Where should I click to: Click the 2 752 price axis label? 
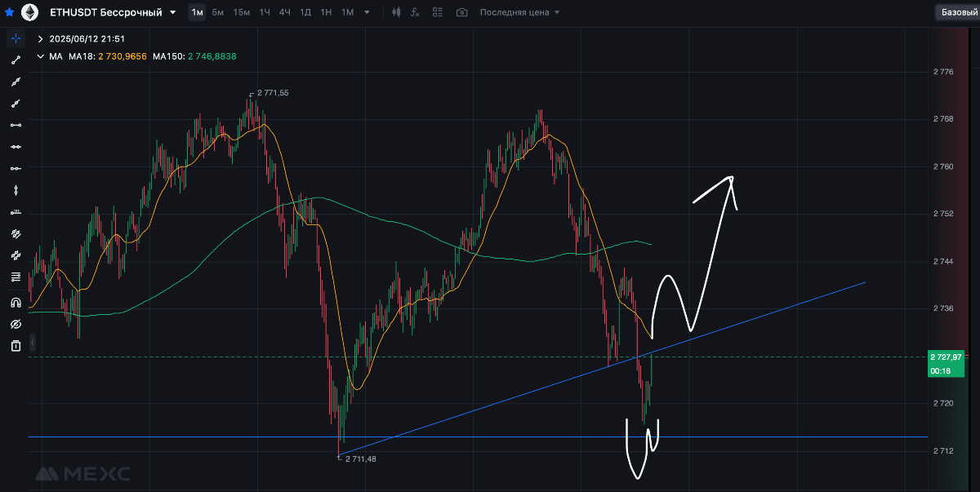(943, 214)
